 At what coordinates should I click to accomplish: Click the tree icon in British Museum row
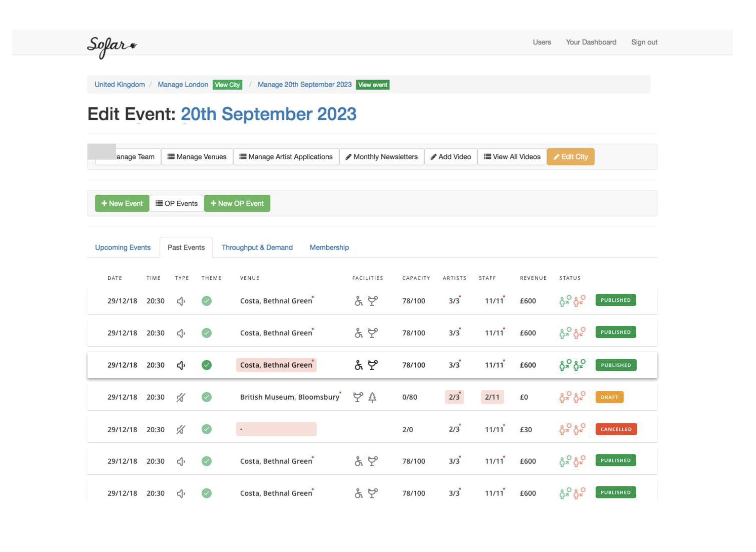tap(372, 397)
